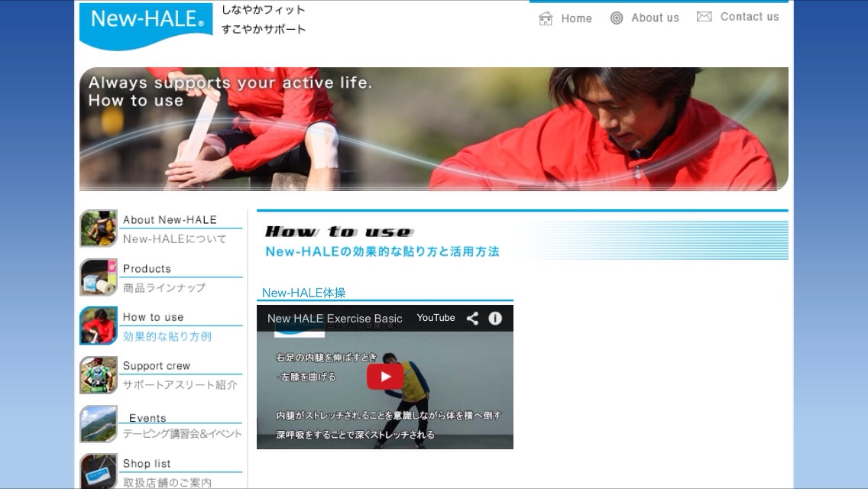Click the Shop list sidebar thumbnail
This screenshot has height=489, width=868.
(99, 471)
